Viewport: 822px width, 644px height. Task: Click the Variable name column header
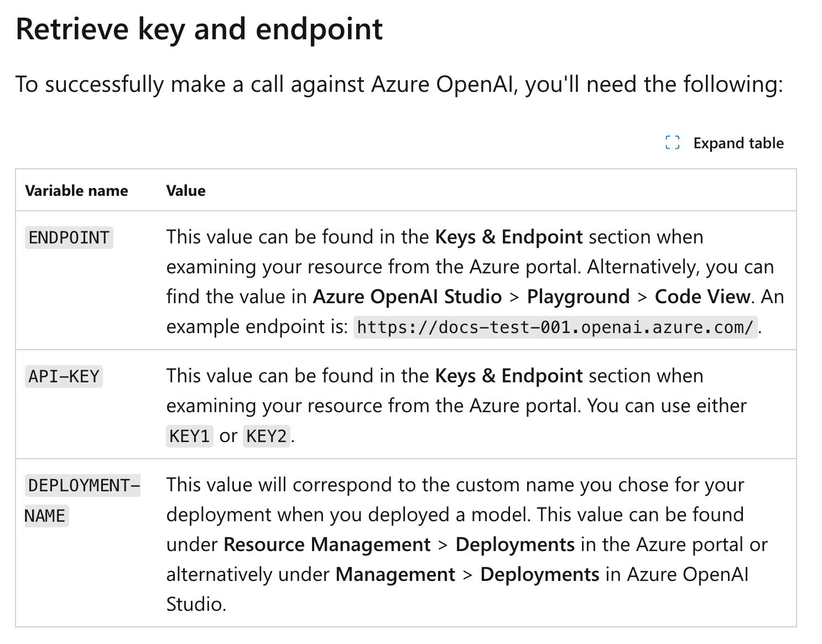pos(76,191)
